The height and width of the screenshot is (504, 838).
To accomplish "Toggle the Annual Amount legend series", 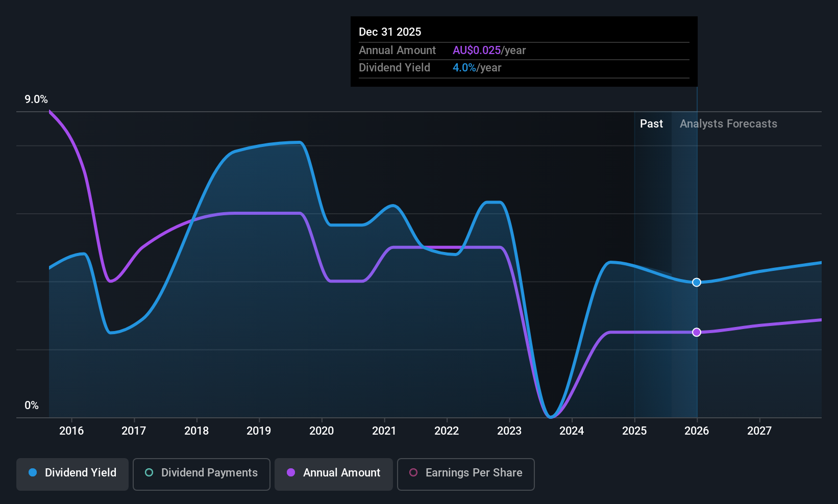I will point(334,474).
